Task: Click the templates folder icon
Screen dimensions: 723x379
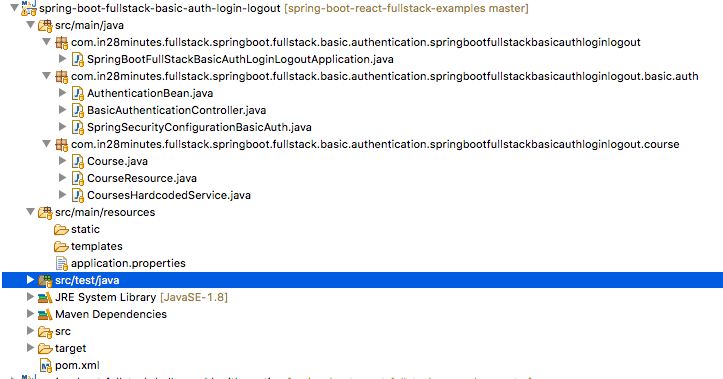Action: [61, 247]
